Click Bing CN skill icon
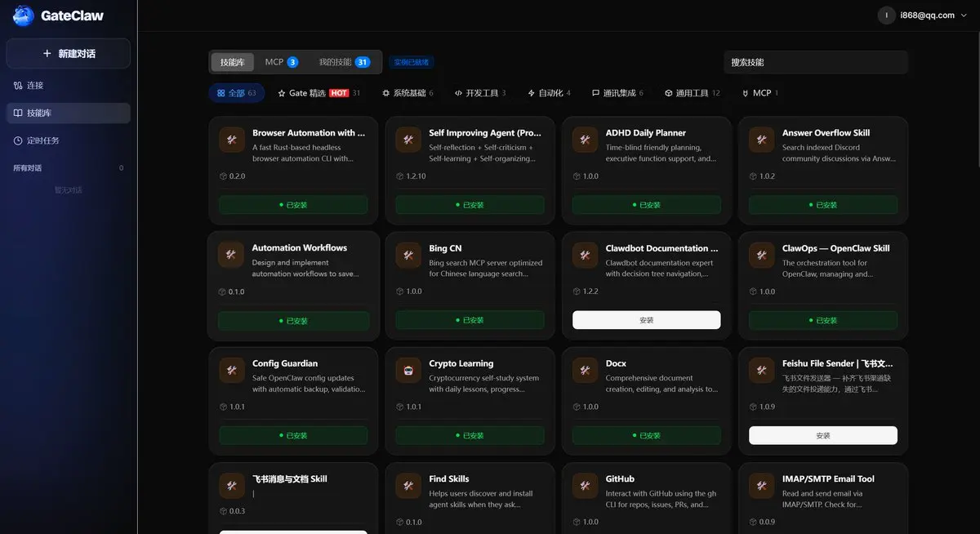 (x=408, y=255)
